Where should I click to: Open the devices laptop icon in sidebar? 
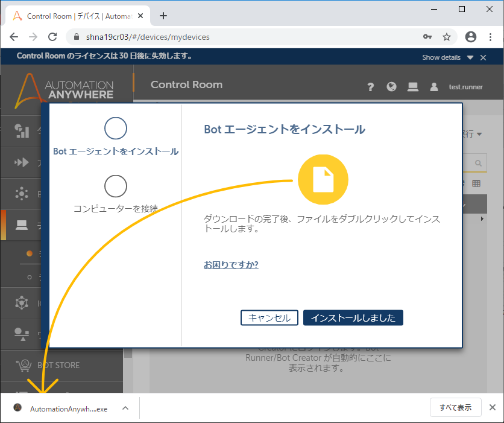(22, 225)
